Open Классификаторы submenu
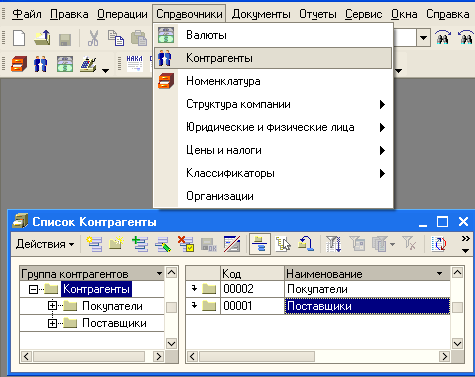The width and height of the screenshot is (475, 377). [x=273, y=173]
